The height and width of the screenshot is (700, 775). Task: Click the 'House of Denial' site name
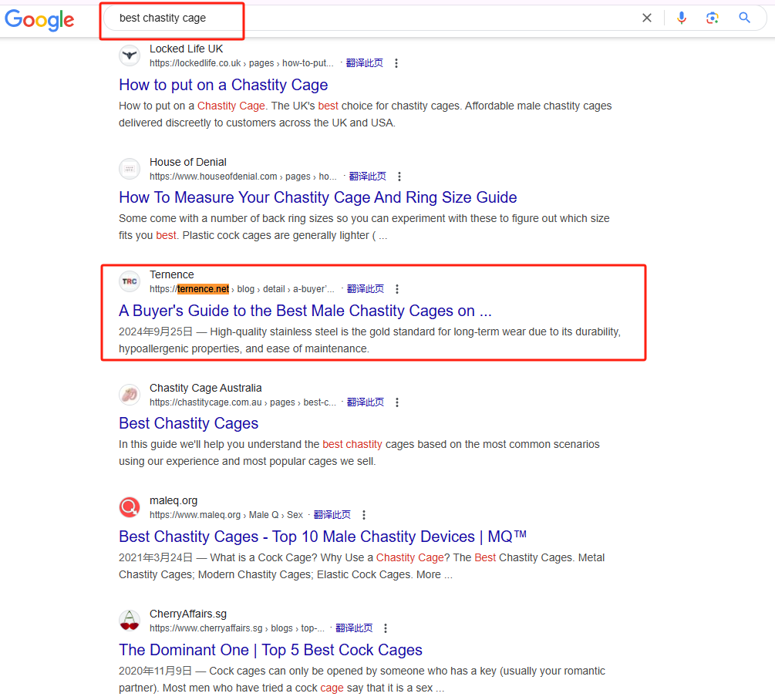click(x=188, y=162)
